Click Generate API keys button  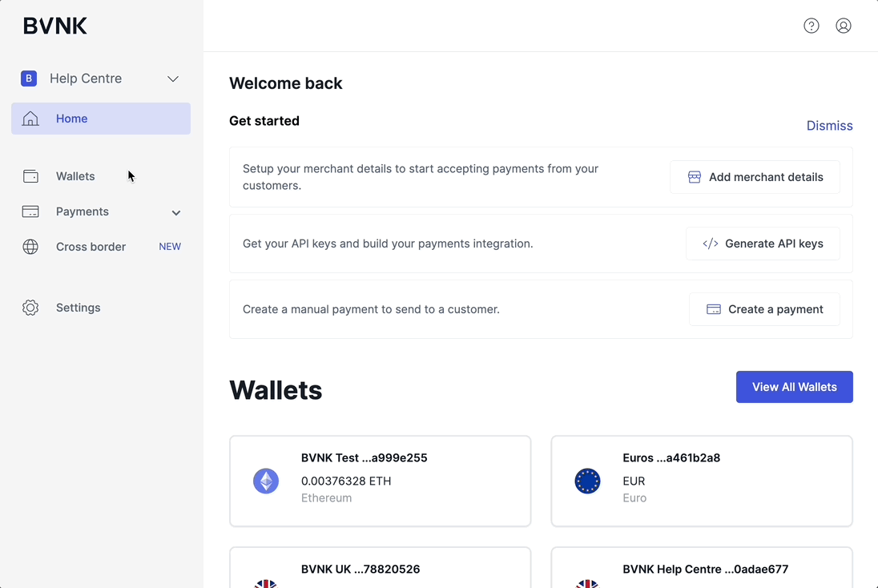[x=763, y=244]
